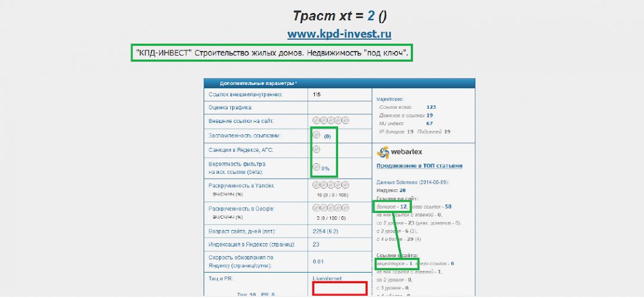Select the 'Скорость обновления по Яндексу' label
Viewport: 644px width, 298px height.
pyautogui.click(x=241, y=261)
